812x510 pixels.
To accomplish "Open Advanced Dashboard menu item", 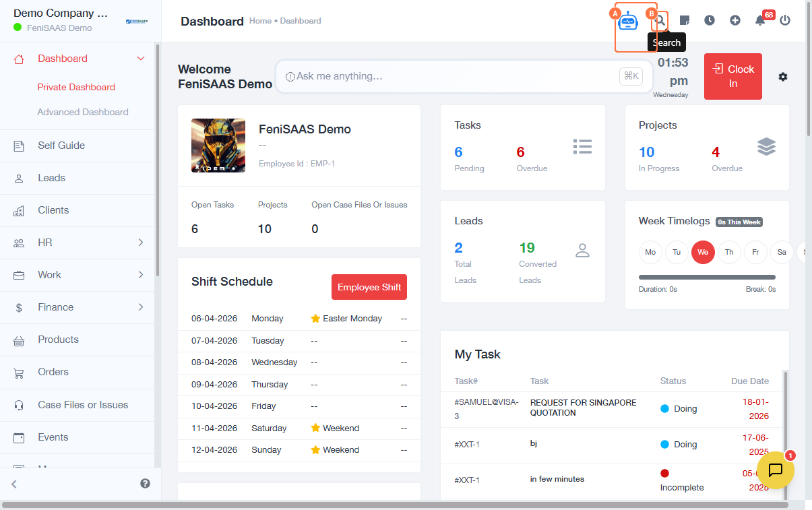I will [83, 112].
